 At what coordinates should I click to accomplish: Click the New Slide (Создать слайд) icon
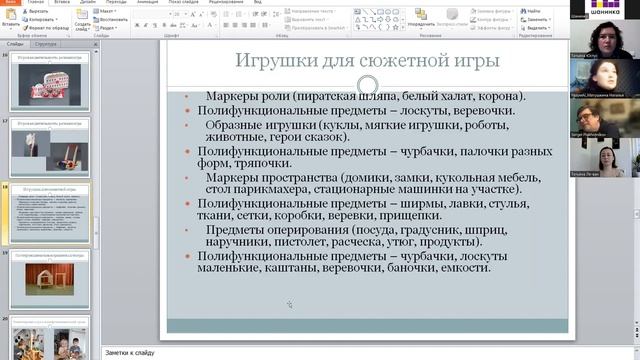[82, 15]
